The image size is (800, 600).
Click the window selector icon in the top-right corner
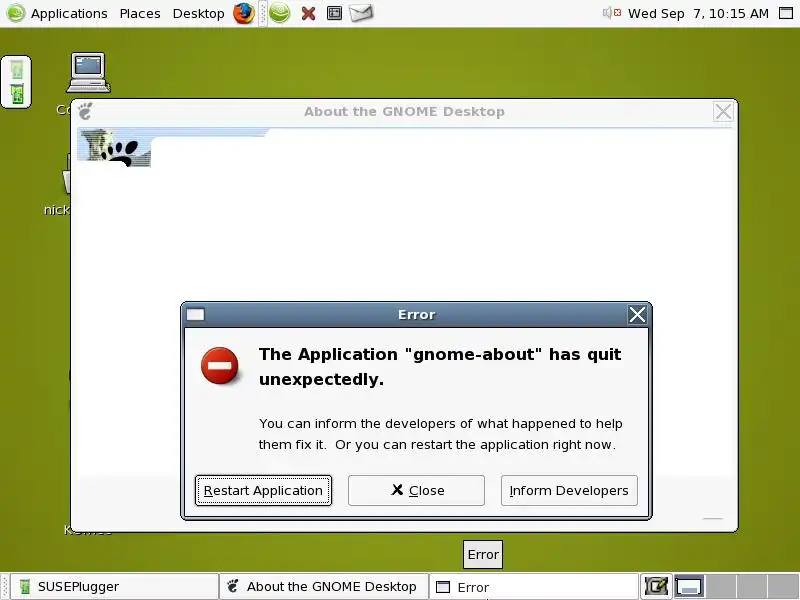(x=786, y=13)
